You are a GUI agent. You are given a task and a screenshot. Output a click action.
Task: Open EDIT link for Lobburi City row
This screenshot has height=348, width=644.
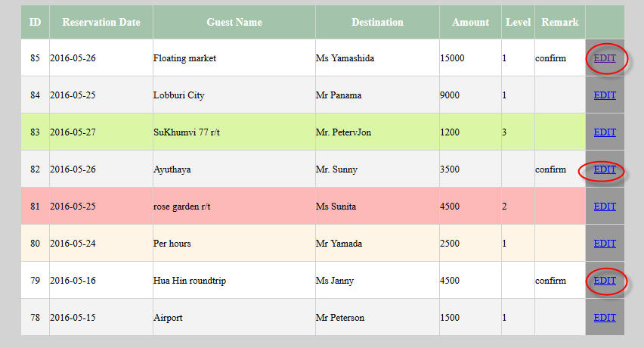[x=605, y=95]
